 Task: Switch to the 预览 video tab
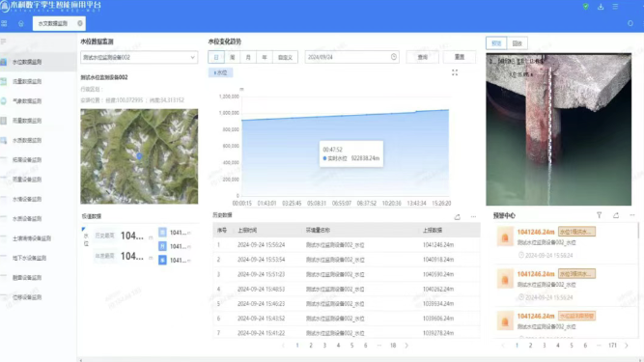pos(496,43)
